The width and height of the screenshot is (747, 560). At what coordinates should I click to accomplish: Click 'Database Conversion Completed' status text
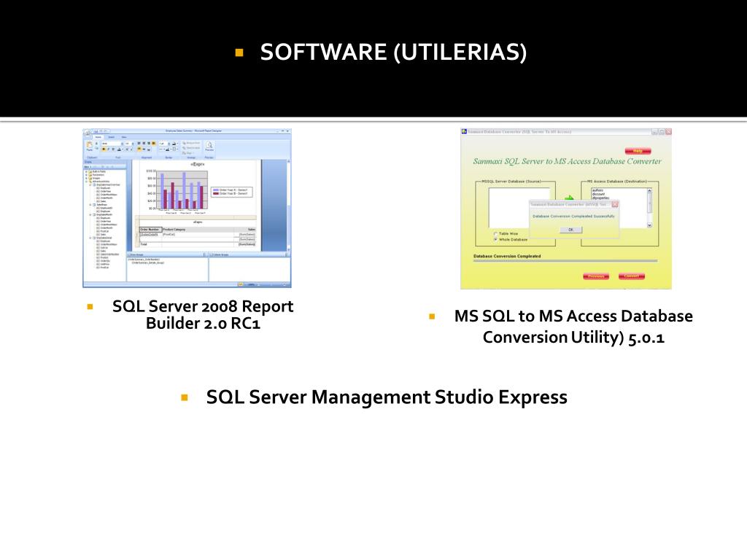pyautogui.click(x=507, y=256)
